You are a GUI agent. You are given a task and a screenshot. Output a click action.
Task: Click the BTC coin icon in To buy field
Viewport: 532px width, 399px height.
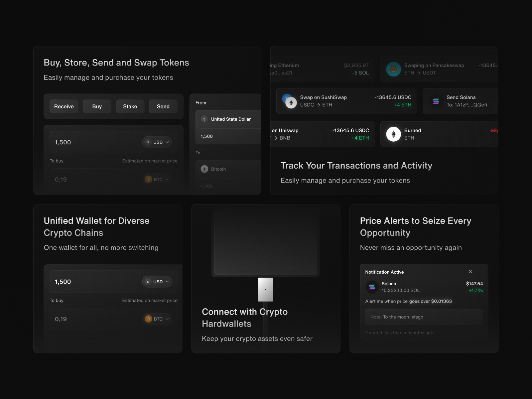tap(148, 179)
